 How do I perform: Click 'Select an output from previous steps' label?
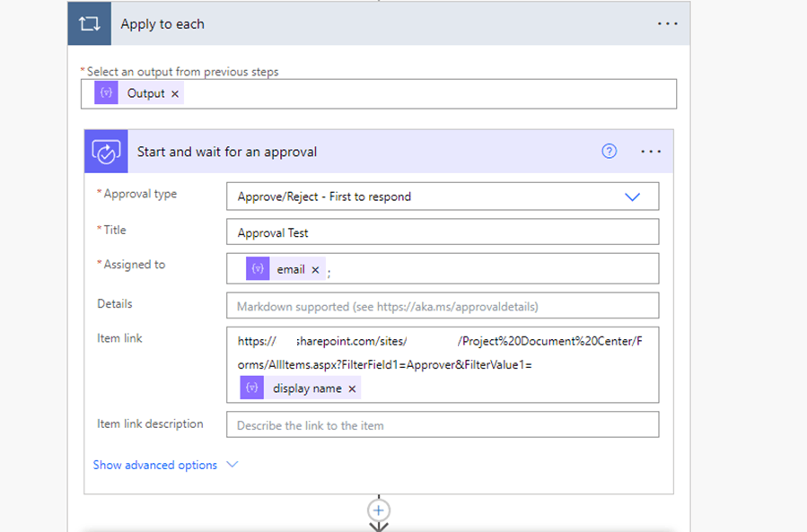coord(183,72)
